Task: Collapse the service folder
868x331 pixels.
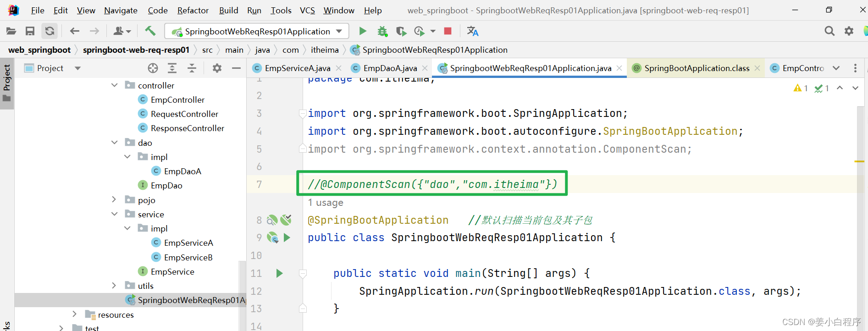Action: coord(114,214)
